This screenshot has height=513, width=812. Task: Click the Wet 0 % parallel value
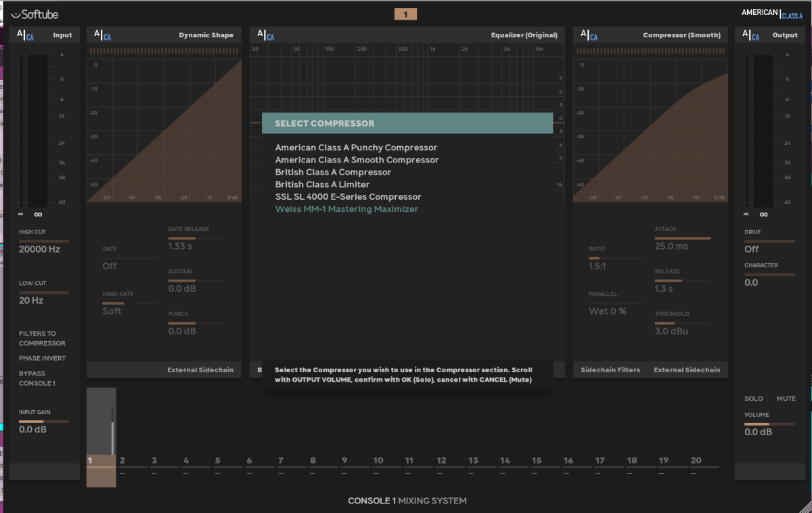pyautogui.click(x=608, y=311)
